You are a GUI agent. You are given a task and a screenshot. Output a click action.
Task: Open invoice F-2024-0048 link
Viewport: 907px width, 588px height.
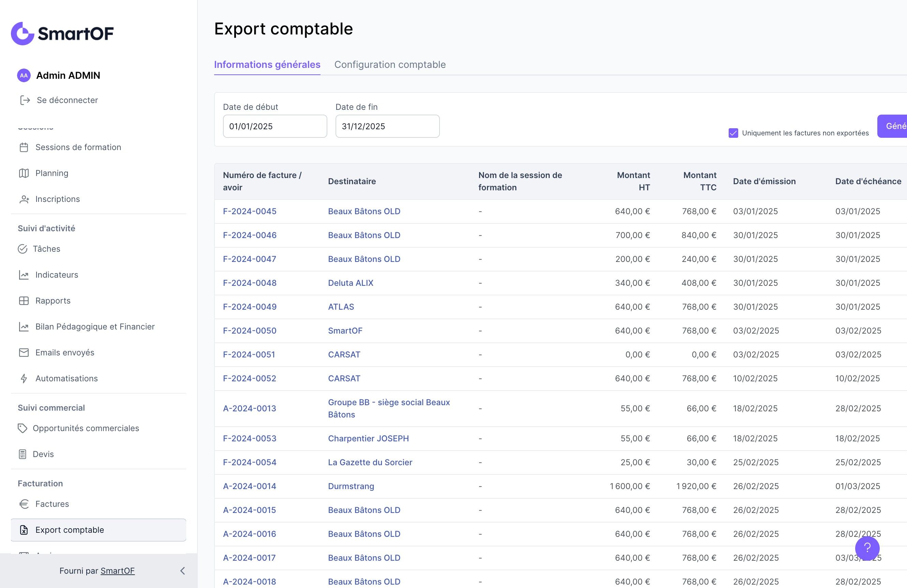[x=249, y=283]
